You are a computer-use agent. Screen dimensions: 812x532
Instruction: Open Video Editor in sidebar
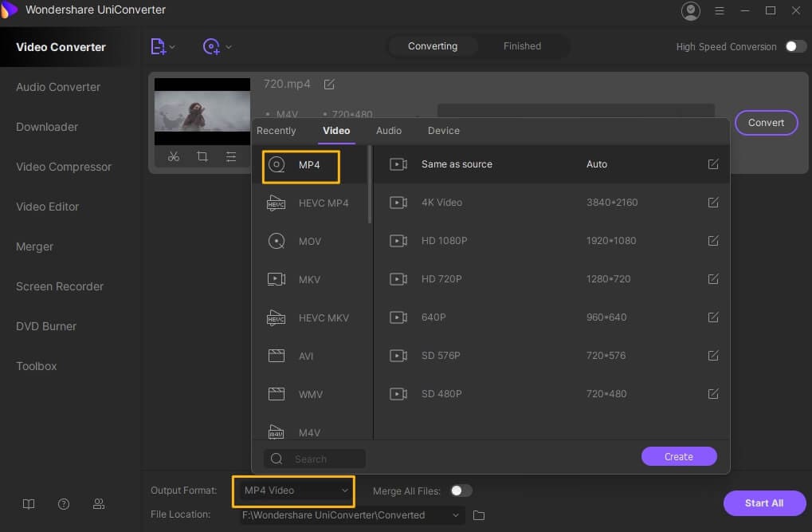[48, 207]
